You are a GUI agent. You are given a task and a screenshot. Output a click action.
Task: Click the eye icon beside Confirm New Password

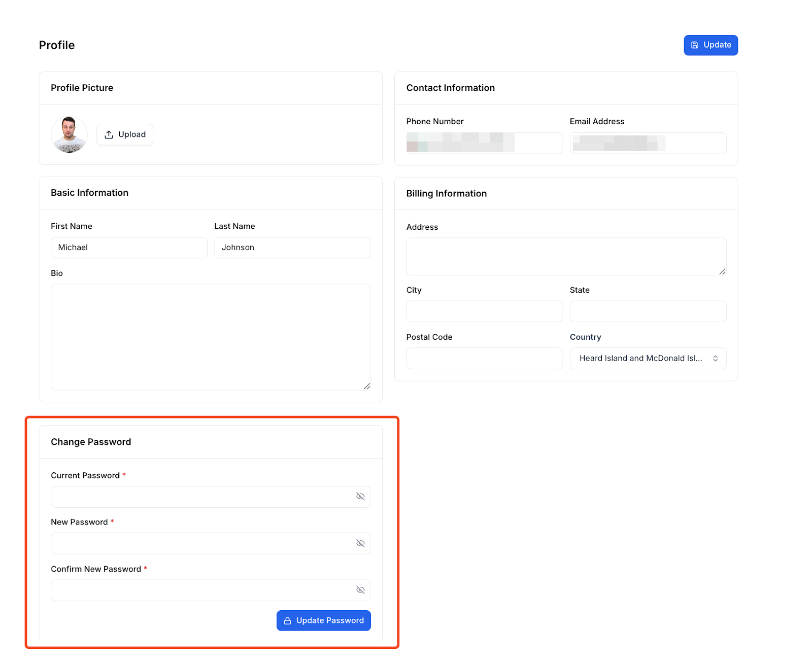point(361,590)
